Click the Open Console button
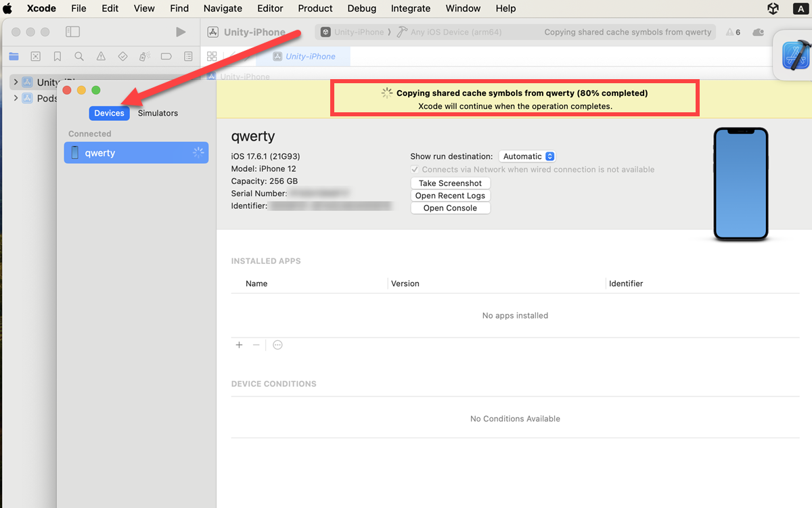This screenshot has width=812, height=508. tap(451, 208)
